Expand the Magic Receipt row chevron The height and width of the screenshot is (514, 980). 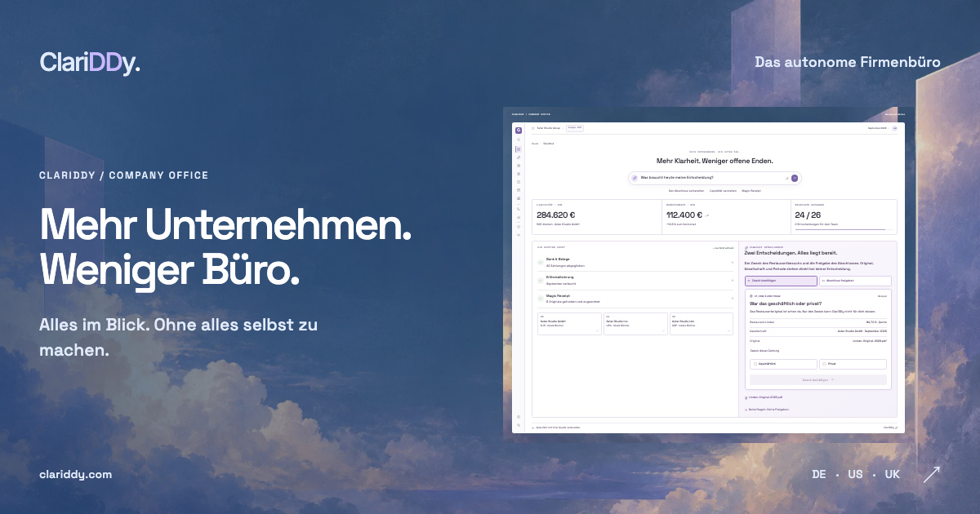point(733,299)
